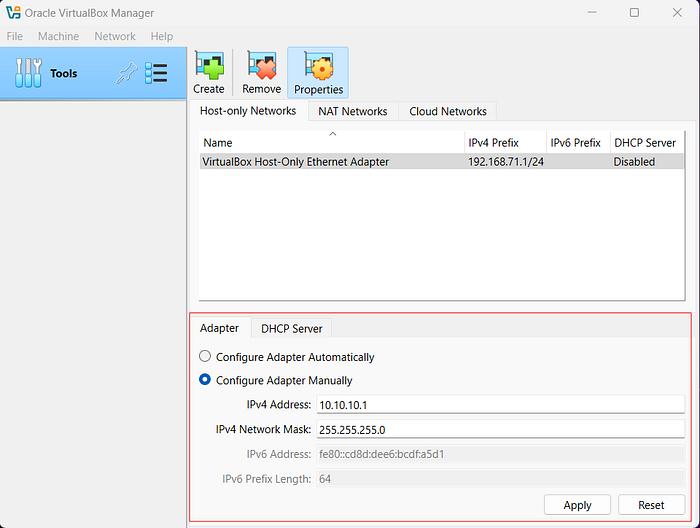Open the Network menu
Viewport: 700px width, 528px height.
pos(115,36)
